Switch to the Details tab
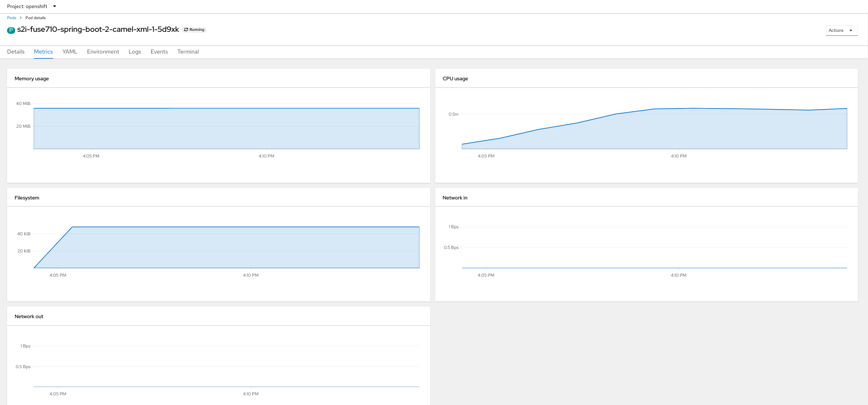 (x=16, y=52)
